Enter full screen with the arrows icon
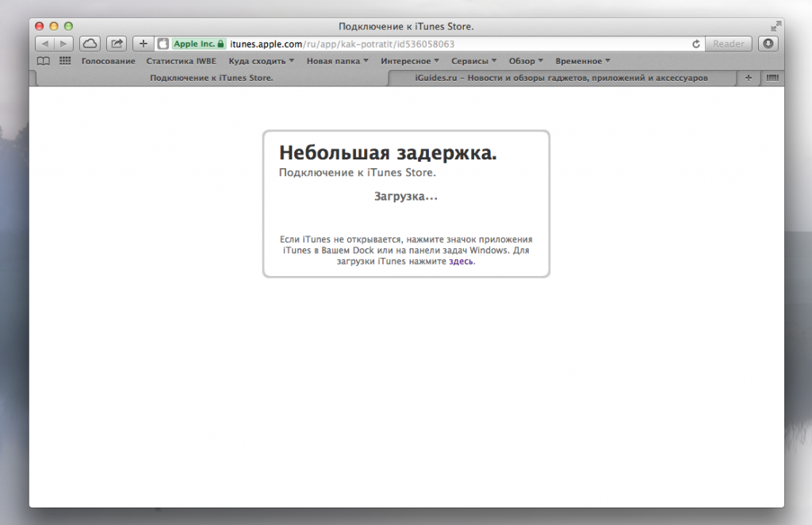812x525 pixels. tap(776, 26)
